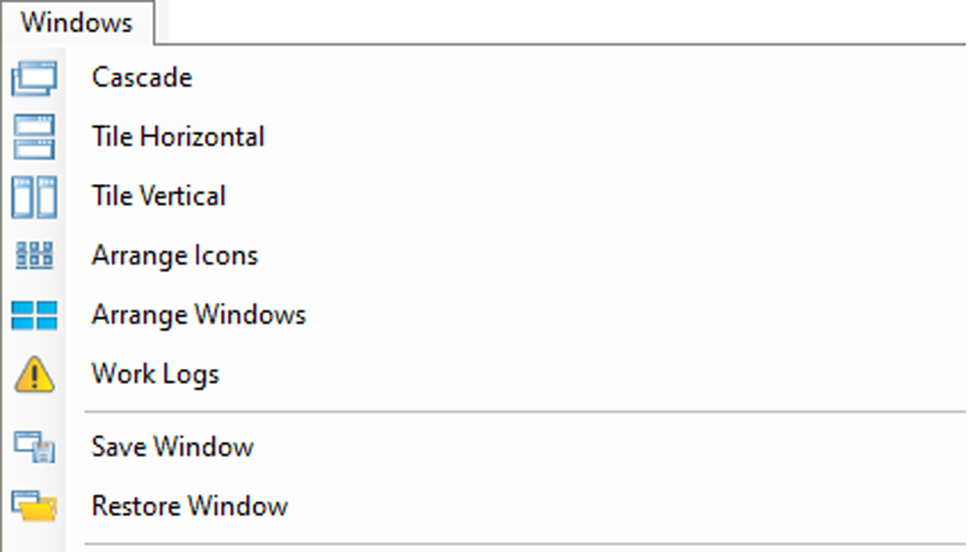This screenshot has width=980, height=552.
Task: Click the yellow warning Work Logs icon
Action: (32, 373)
